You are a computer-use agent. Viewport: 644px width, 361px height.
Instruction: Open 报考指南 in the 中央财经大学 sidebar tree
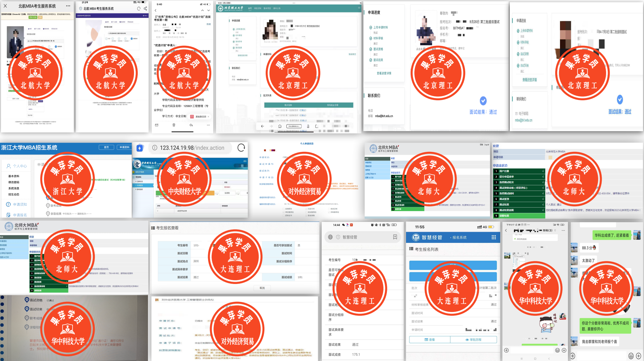tap(140, 189)
